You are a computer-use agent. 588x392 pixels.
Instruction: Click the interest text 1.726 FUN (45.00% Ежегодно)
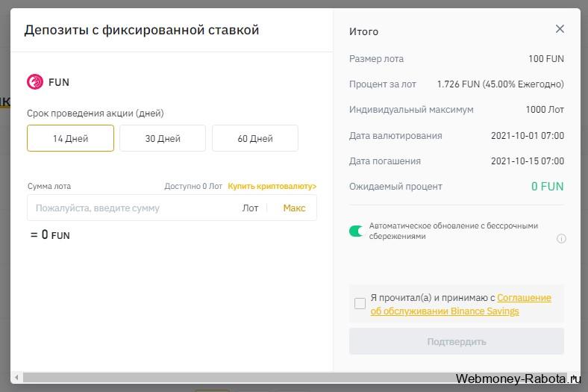pos(500,84)
